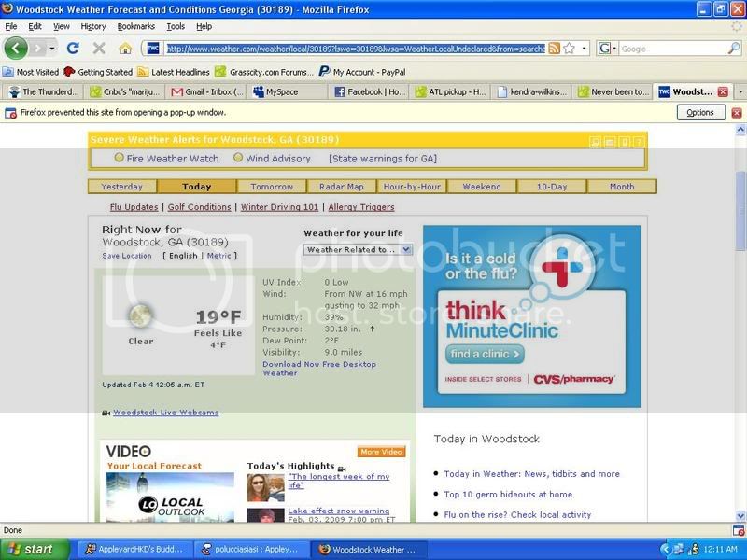Open the Month forecast tab
The image size is (747, 560).
coord(622,187)
